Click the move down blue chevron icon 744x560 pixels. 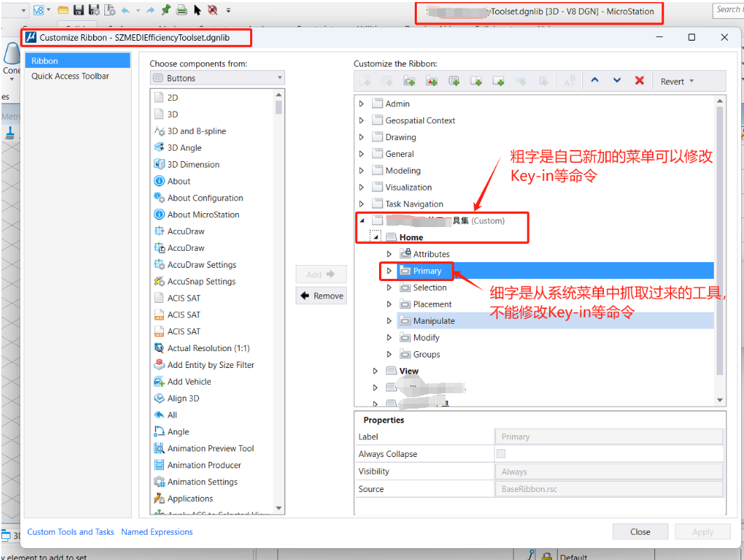tap(616, 81)
